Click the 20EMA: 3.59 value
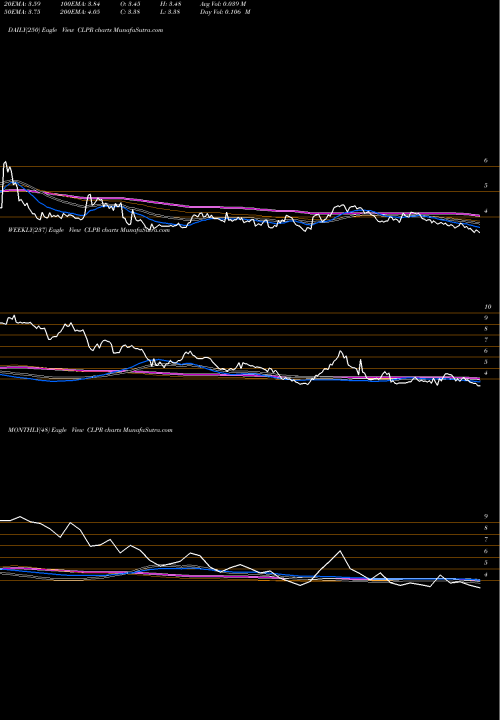The width and height of the screenshot is (500, 720). tap(21, 4)
